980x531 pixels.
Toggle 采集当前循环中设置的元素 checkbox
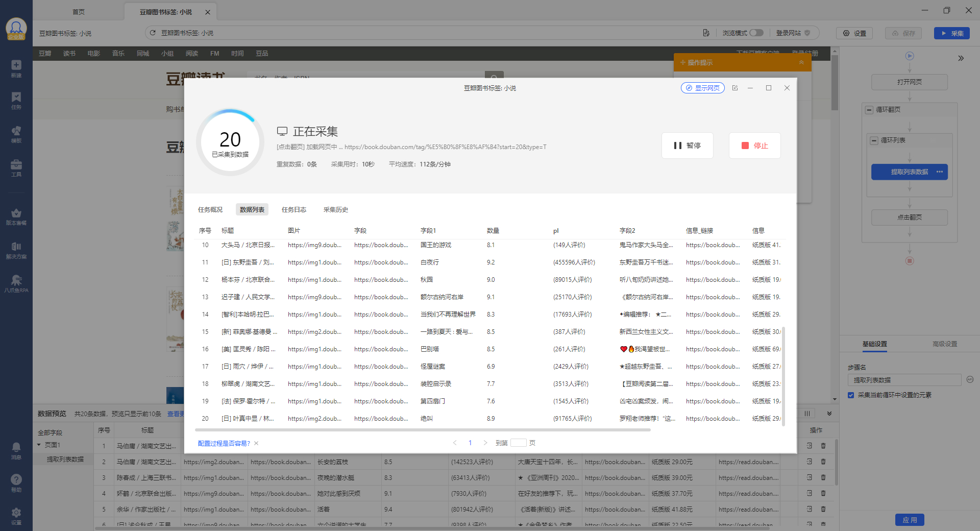pyautogui.click(x=851, y=395)
